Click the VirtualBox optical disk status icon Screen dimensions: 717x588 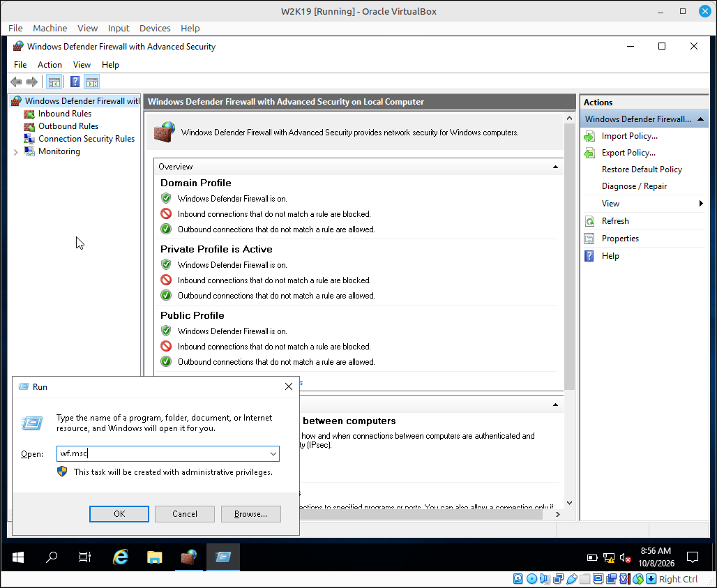[531, 580]
